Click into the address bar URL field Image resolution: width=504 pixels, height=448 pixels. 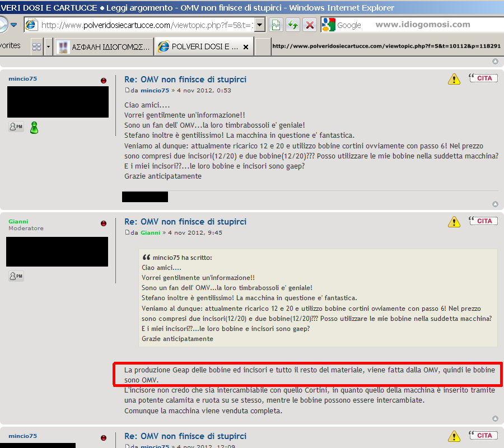pos(147,25)
